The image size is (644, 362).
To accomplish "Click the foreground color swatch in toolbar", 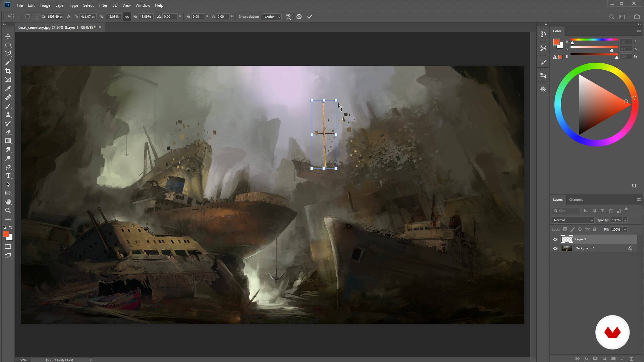I will (6, 234).
